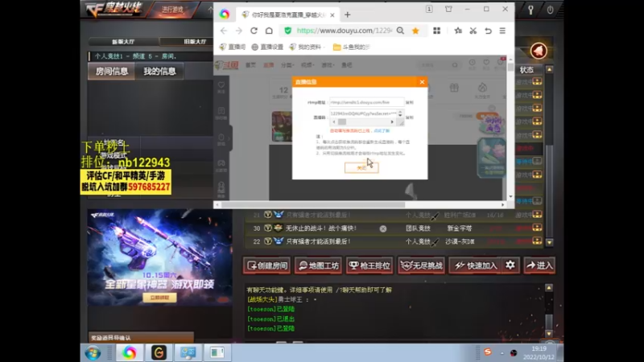Open Windows Start menu
The height and width of the screenshot is (362, 644).
pyautogui.click(x=93, y=353)
